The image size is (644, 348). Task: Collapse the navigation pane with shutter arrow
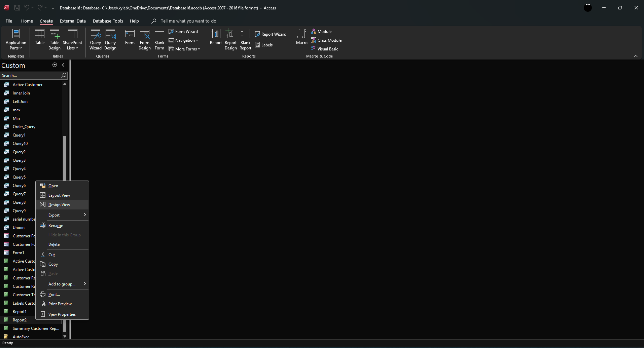point(63,65)
